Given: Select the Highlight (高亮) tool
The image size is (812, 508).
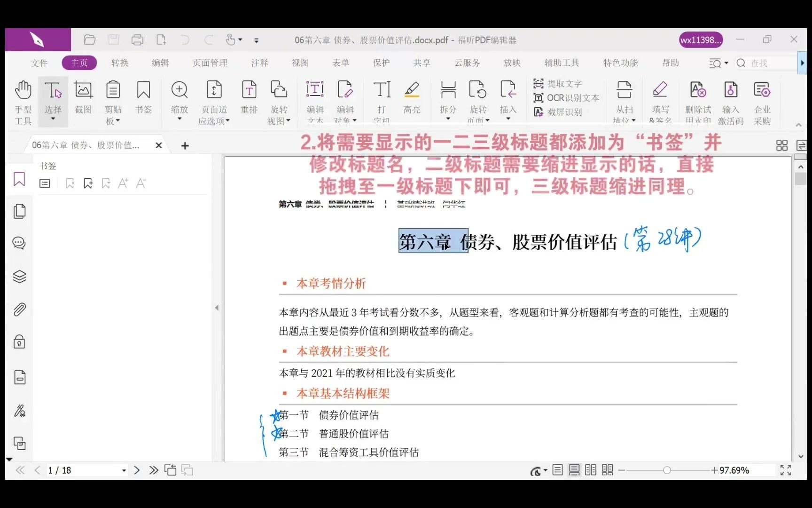Looking at the screenshot, I should [x=412, y=96].
